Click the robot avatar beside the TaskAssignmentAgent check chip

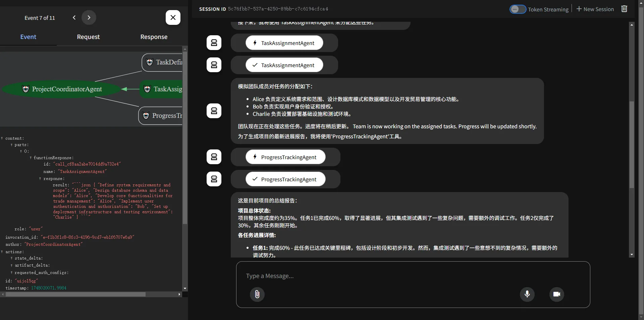click(214, 65)
